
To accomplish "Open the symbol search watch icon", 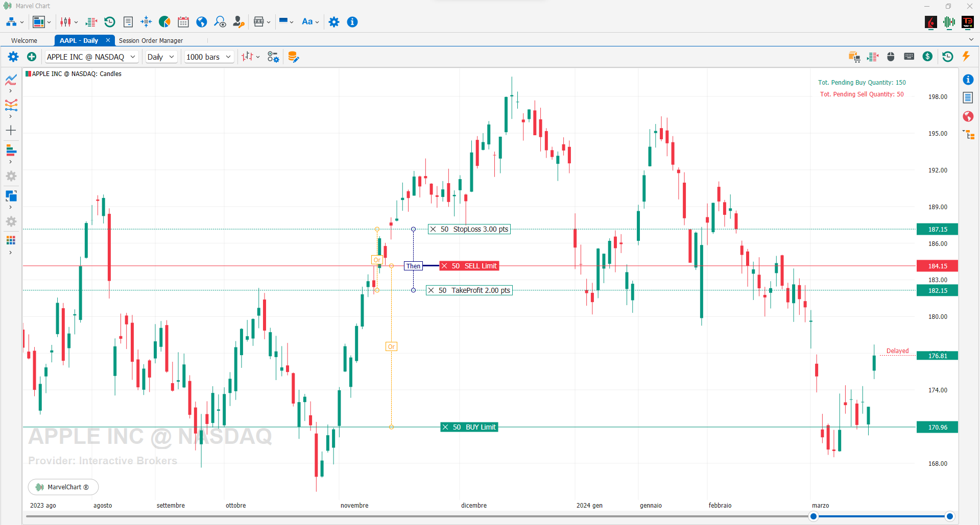I will pos(220,22).
